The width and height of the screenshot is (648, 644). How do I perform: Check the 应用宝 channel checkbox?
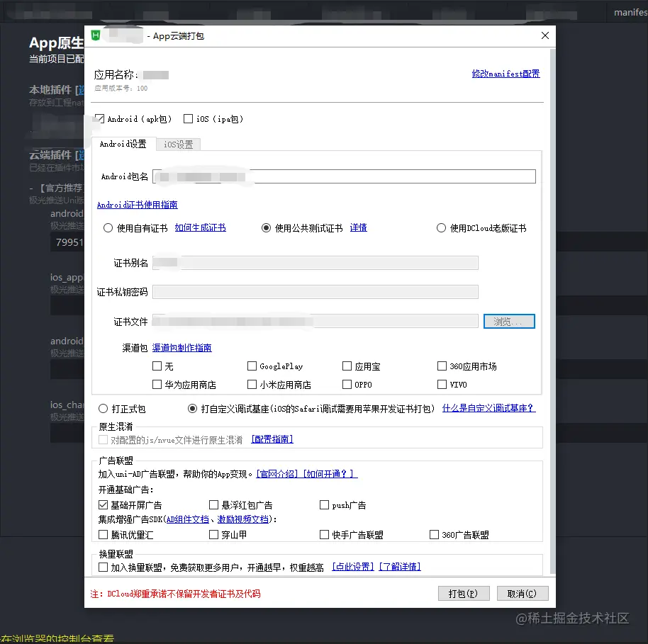[347, 366]
